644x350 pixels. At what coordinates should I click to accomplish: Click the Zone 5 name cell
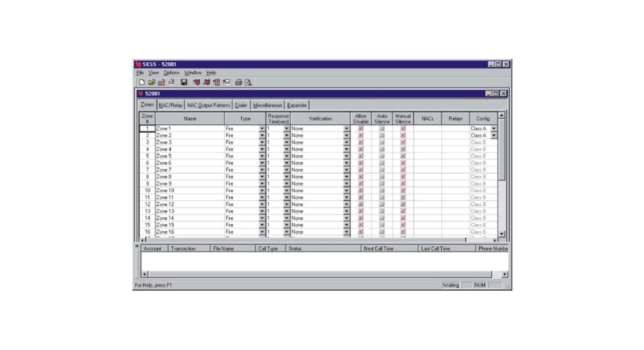pyautogui.click(x=190, y=156)
